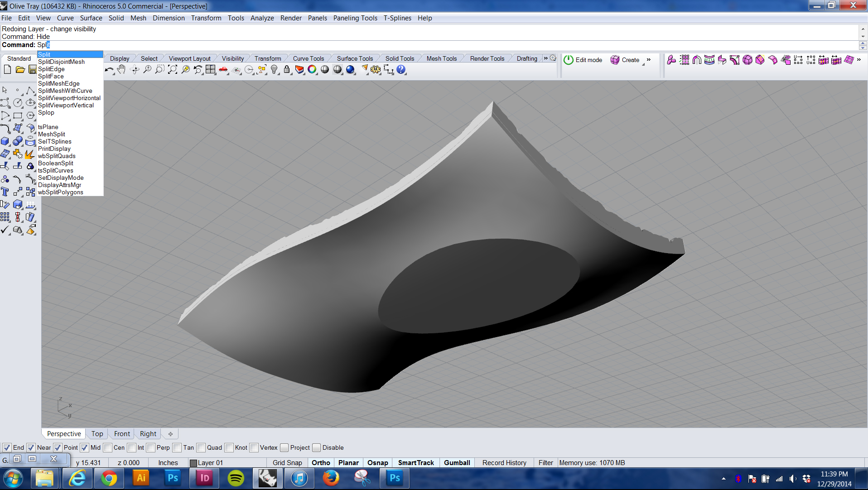Viewport: 868px width, 490px height.
Task: Click the Layers panel icon
Action: (x=299, y=70)
